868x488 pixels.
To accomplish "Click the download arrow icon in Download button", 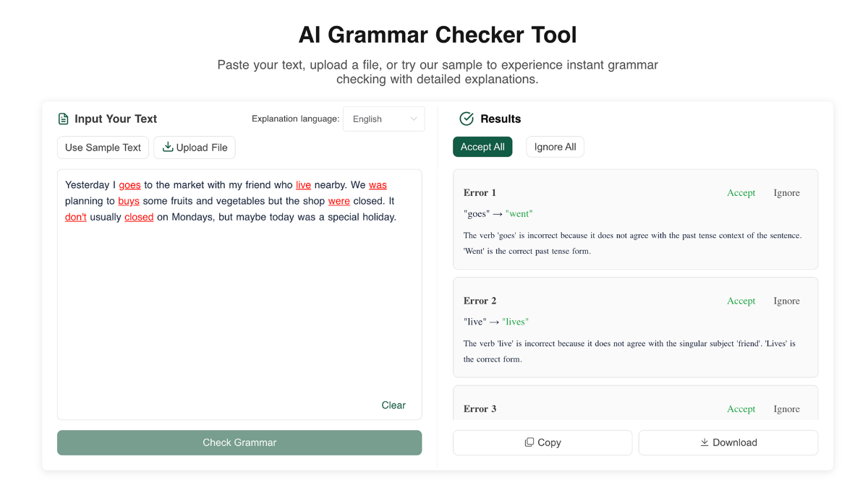I will (x=704, y=442).
